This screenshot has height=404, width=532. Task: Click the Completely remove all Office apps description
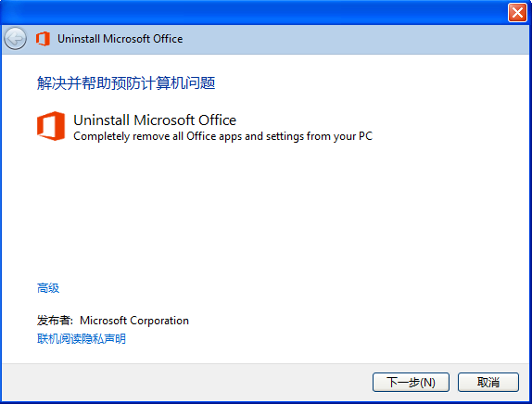[x=223, y=136]
